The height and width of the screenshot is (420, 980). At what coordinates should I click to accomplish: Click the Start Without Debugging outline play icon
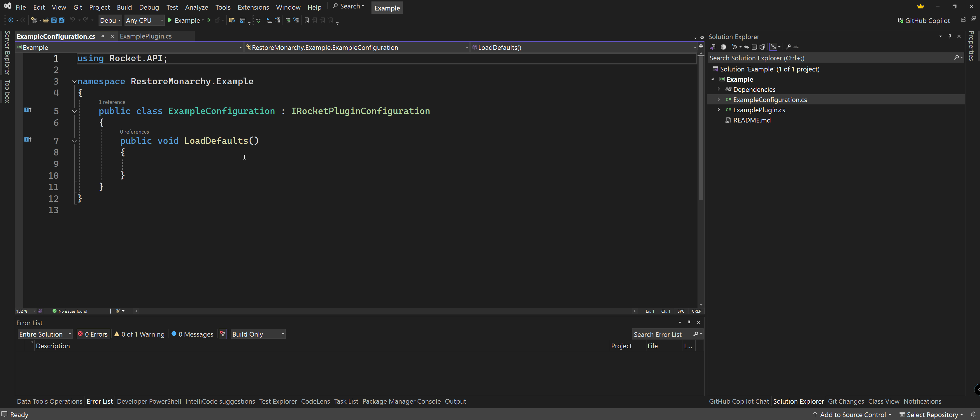(208, 20)
